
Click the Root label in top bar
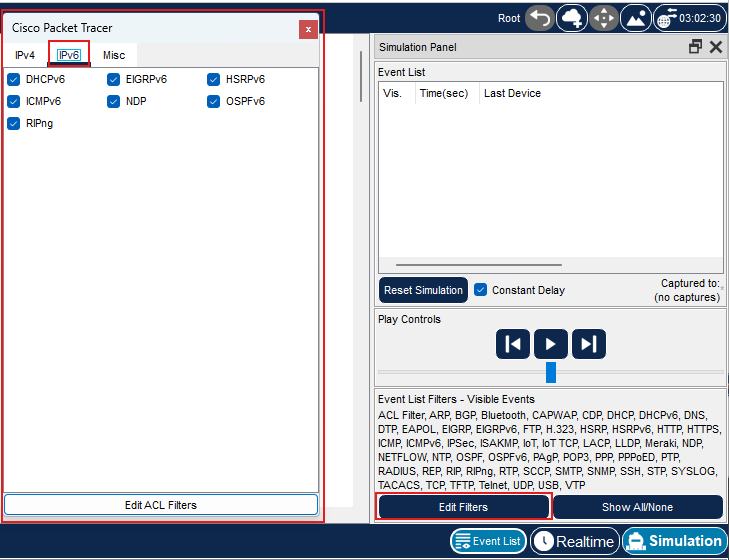tap(509, 19)
